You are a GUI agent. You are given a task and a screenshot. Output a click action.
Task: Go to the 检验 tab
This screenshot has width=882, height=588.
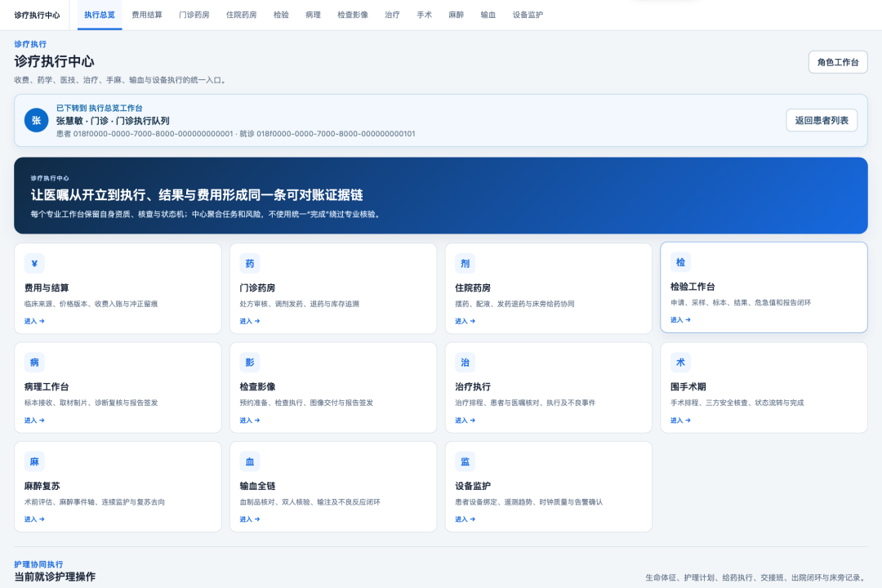281,15
